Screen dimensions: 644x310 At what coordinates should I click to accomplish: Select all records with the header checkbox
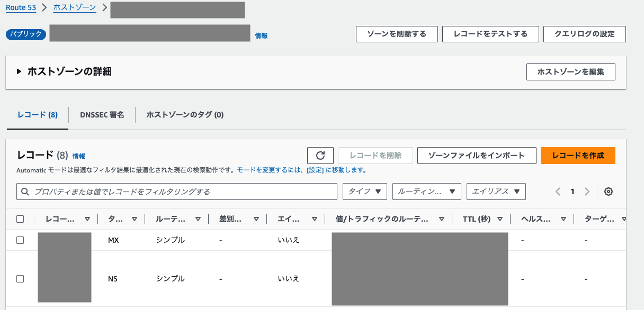(x=20, y=218)
